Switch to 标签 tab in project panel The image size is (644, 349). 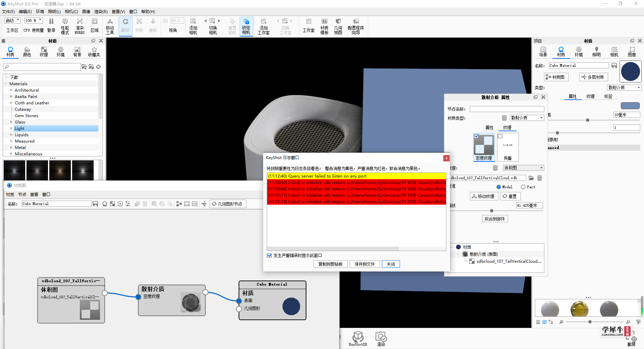608,96
